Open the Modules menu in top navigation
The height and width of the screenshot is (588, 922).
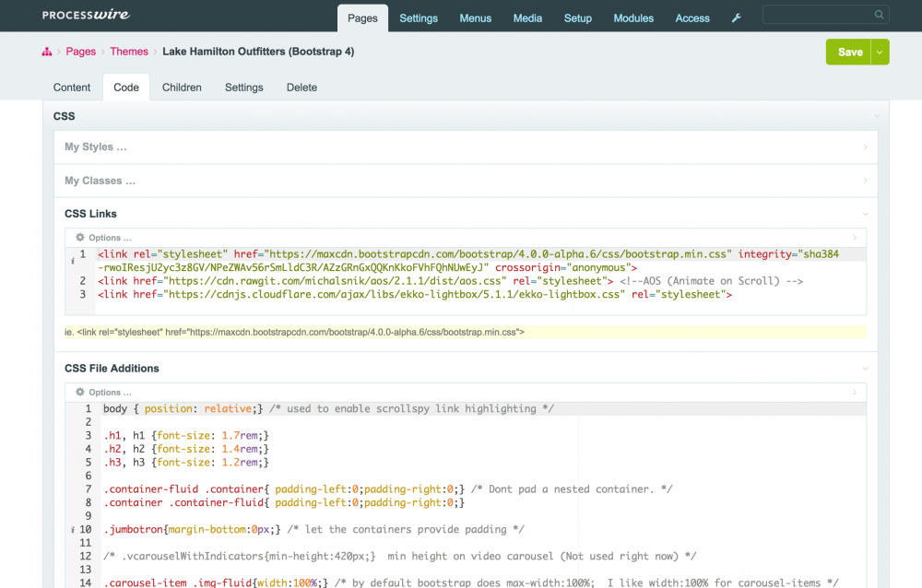633,18
